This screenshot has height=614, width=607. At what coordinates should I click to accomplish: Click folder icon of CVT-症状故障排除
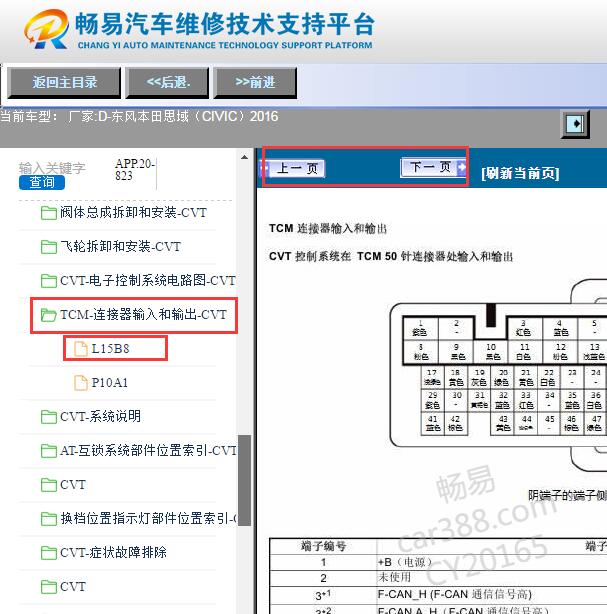(x=49, y=553)
